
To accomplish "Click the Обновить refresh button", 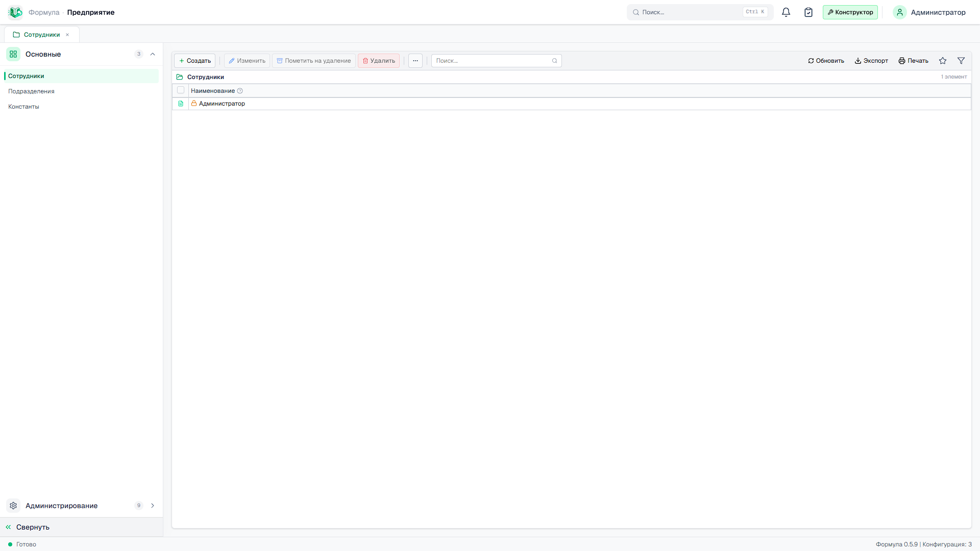I will pyautogui.click(x=826, y=61).
